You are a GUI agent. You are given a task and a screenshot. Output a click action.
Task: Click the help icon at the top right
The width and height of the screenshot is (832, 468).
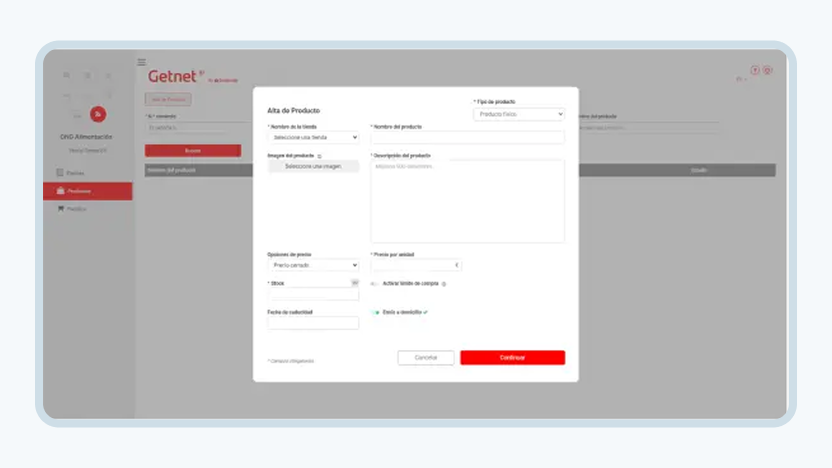pos(755,70)
